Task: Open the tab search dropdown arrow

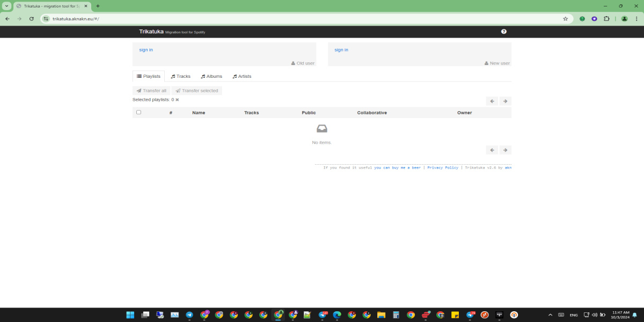Action: coord(6,6)
